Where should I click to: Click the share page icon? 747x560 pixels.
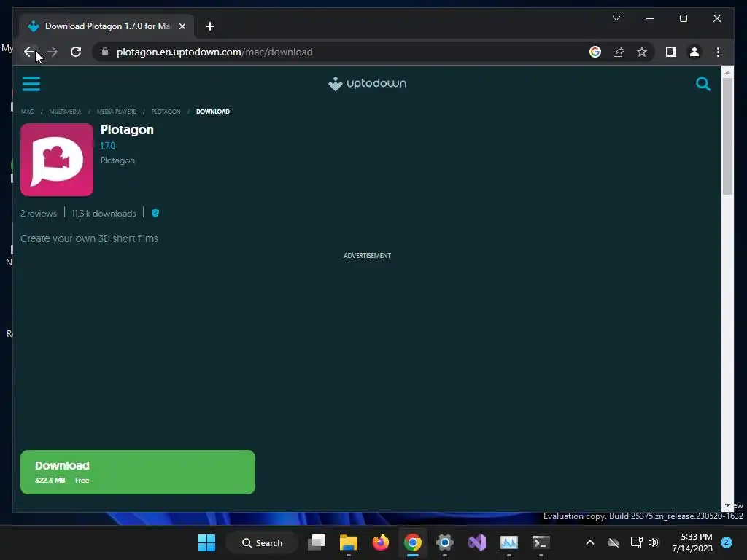[x=619, y=52]
